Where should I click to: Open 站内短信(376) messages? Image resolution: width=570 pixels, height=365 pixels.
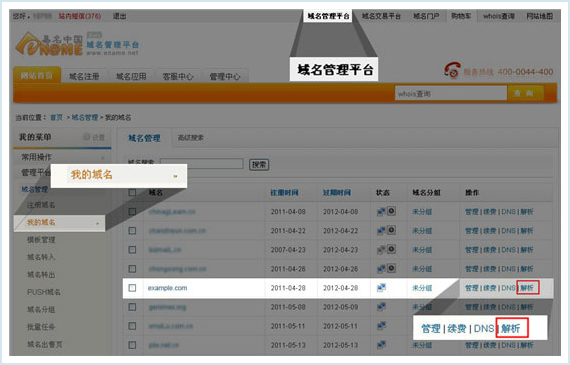(x=80, y=16)
